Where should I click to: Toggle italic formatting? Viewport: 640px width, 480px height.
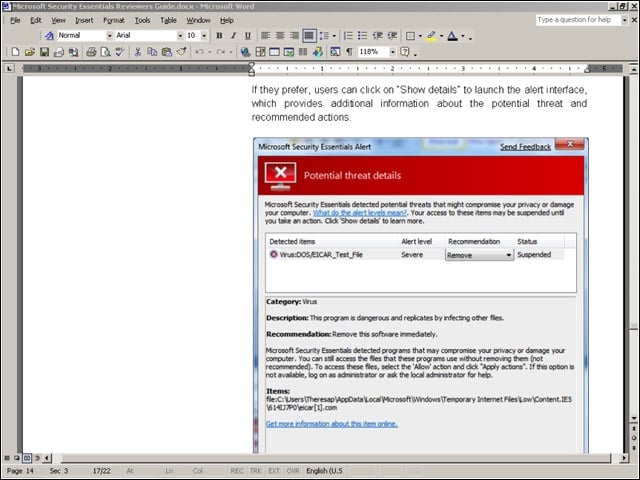pyautogui.click(x=233, y=36)
